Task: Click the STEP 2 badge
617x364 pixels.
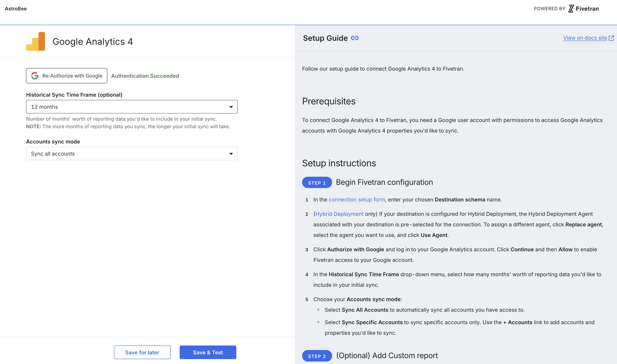Action: [x=317, y=356]
